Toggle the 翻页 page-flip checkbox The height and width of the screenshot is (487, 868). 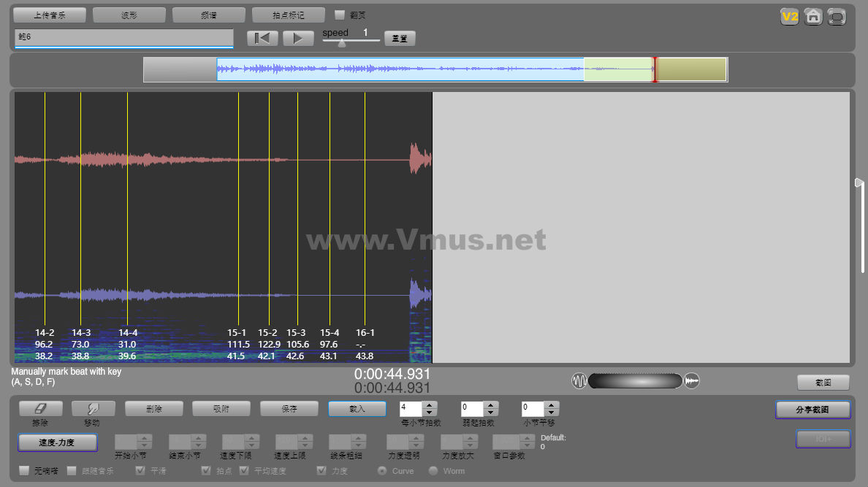(x=340, y=15)
